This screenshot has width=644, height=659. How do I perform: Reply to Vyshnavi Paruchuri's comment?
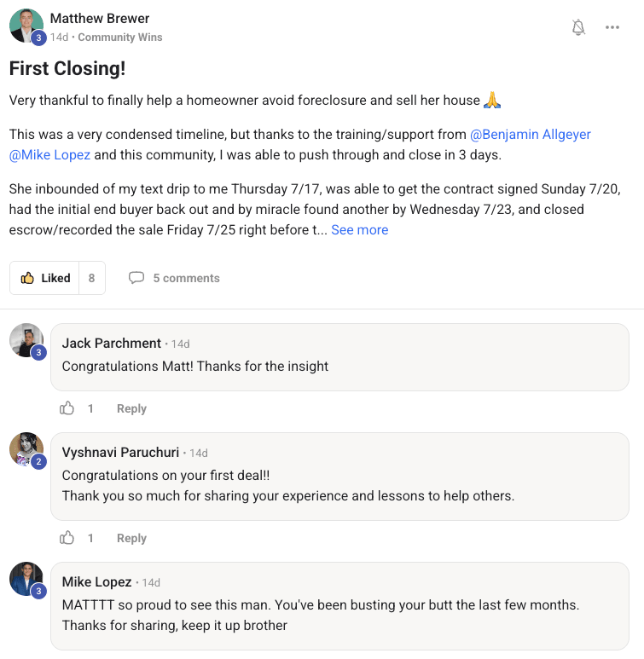131,539
